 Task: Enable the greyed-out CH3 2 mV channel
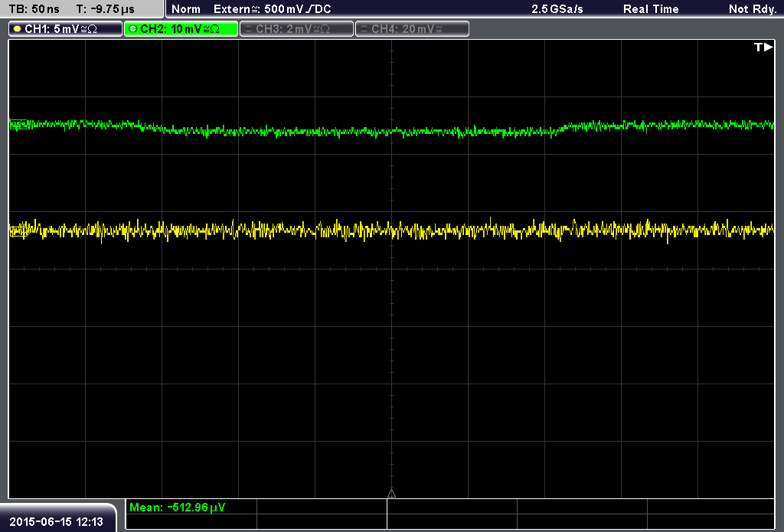[x=296, y=29]
